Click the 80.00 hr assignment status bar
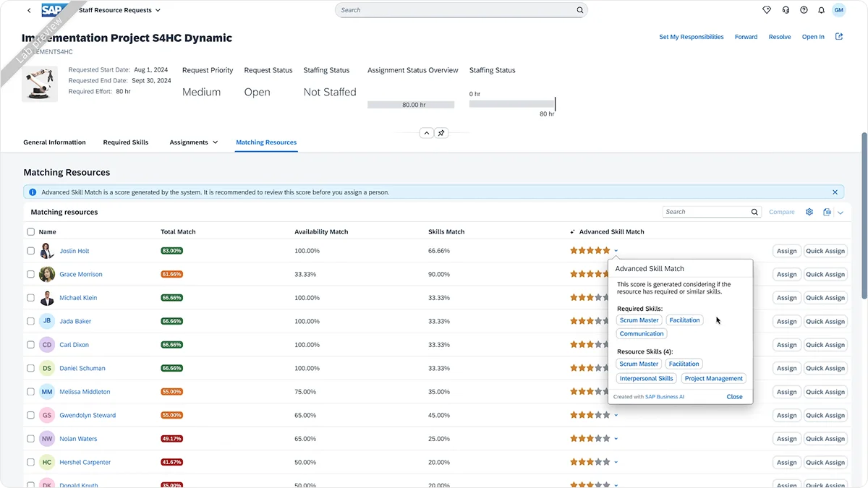 coord(411,105)
